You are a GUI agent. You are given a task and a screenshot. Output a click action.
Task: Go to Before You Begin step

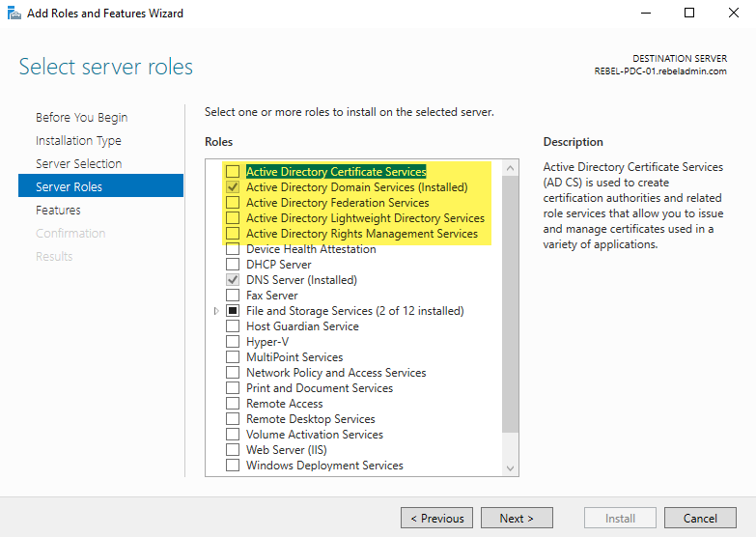click(x=81, y=117)
